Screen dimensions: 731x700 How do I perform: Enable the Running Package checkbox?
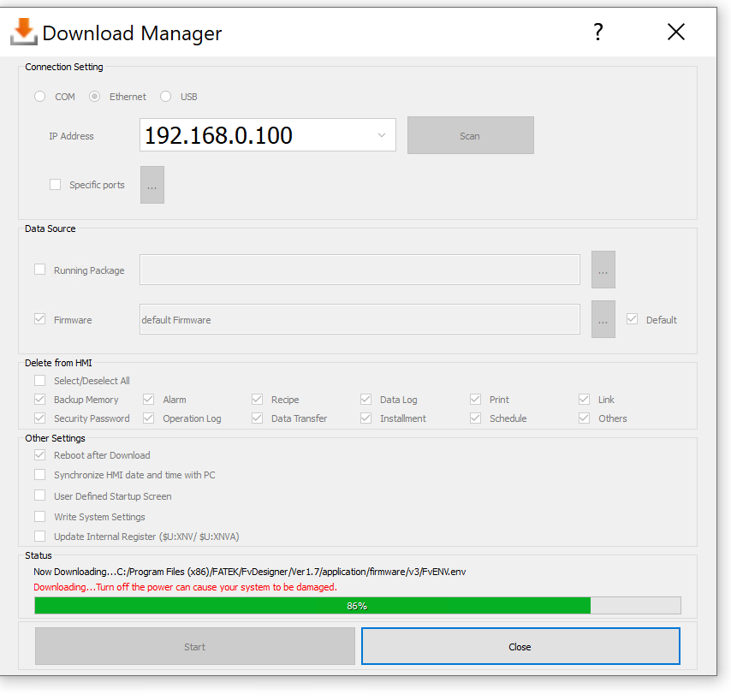[40, 270]
